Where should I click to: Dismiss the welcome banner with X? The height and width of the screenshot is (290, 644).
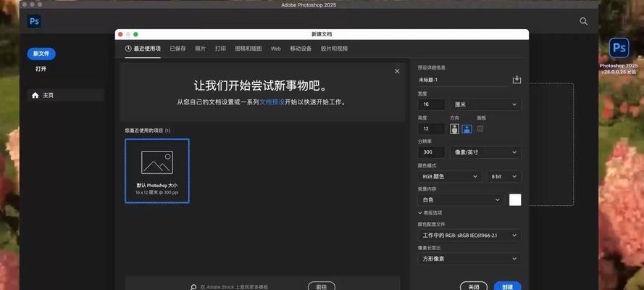[397, 71]
